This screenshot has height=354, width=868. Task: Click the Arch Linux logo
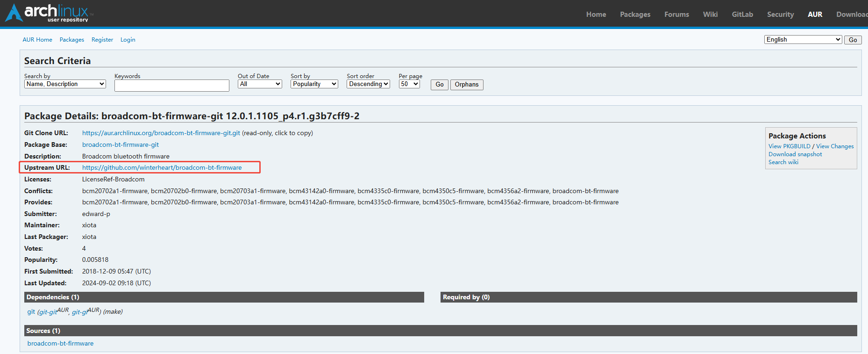coord(49,13)
